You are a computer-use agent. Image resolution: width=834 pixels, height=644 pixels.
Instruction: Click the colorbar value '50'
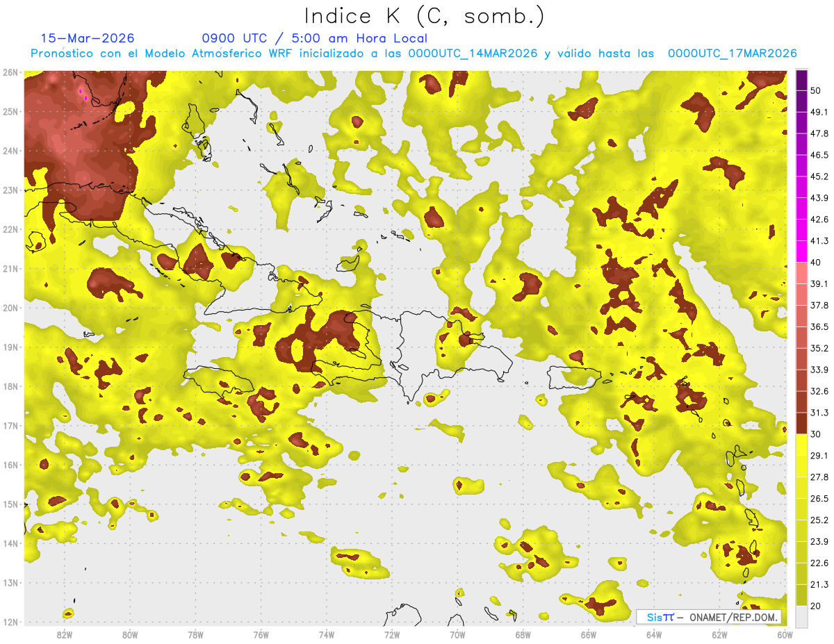point(816,90)
